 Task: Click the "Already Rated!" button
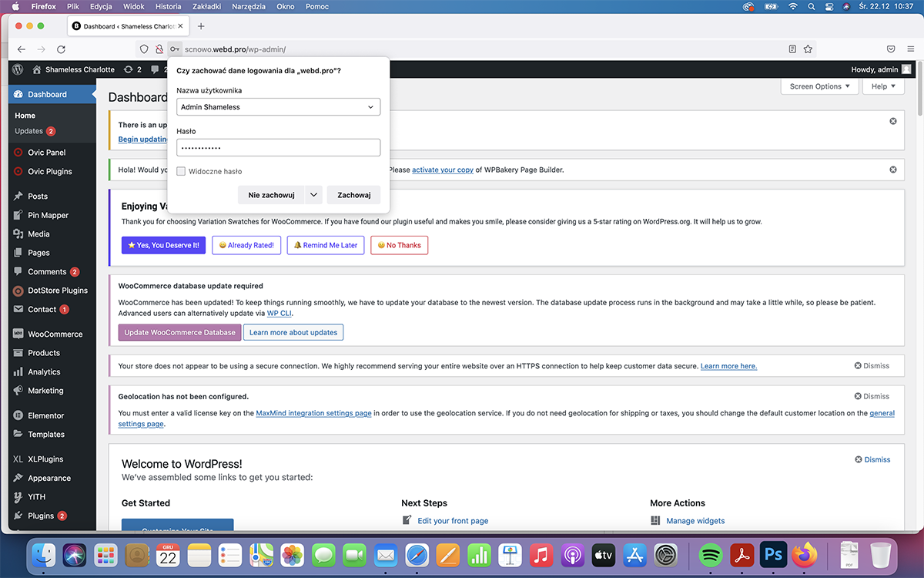pyautogui.click(x=246, y=245)
